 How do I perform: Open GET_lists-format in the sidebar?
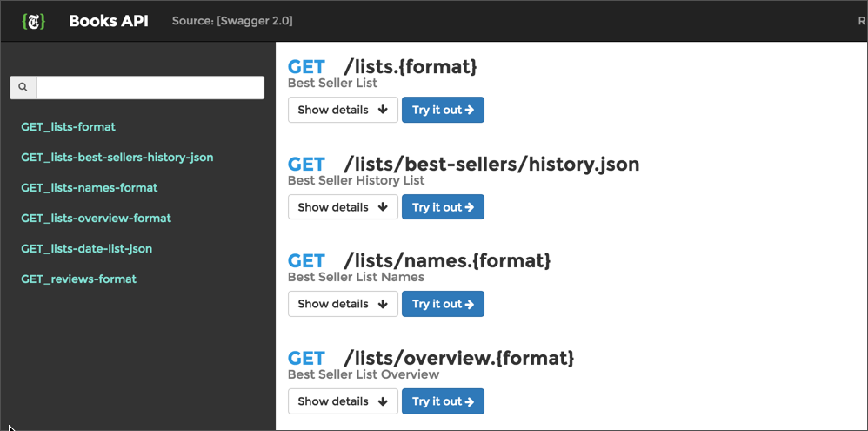point(68,127)
